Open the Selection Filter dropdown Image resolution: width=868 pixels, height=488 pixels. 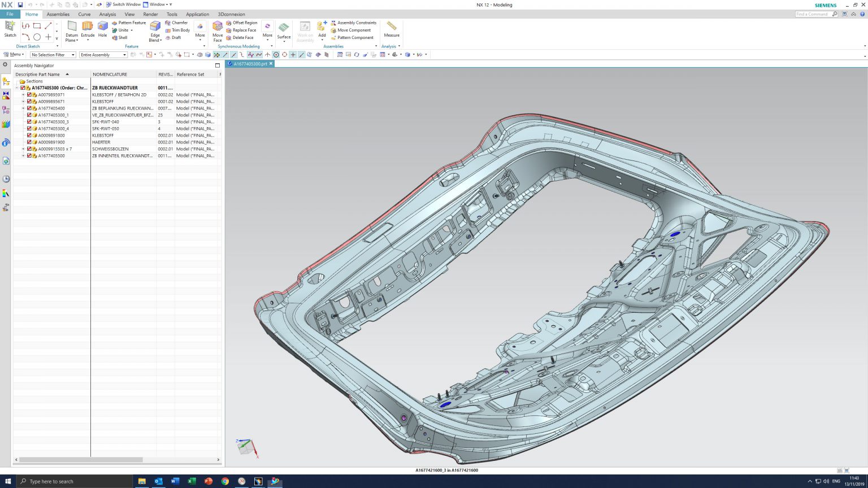pyautogui.click(x=72, y=54)
